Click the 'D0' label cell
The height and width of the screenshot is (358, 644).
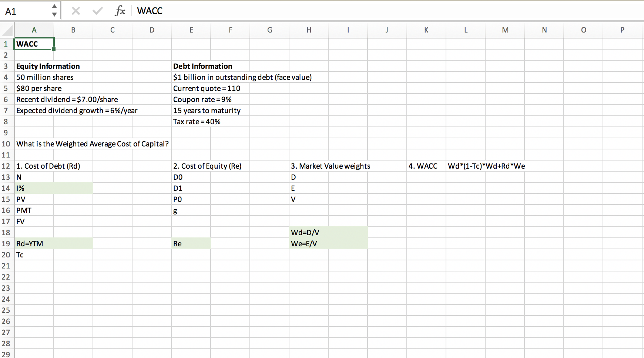191,177
